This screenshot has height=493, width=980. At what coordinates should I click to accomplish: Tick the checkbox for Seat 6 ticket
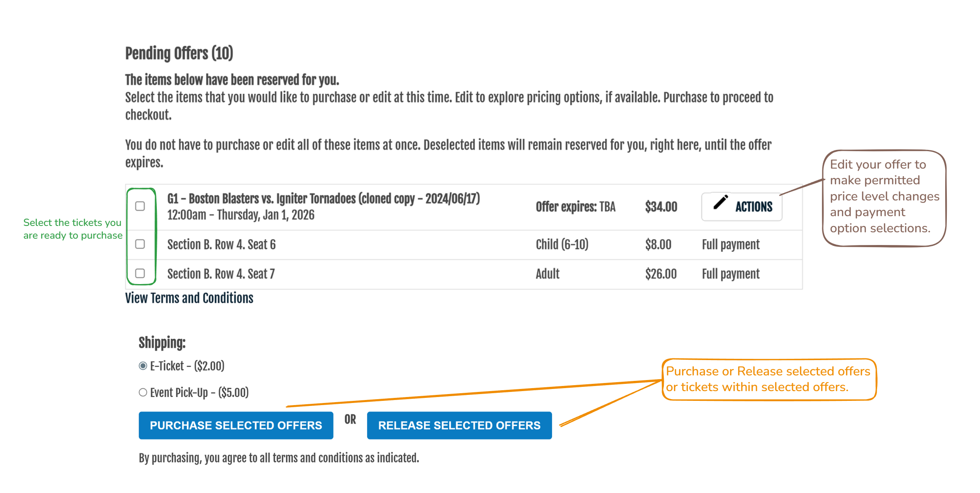(140, 244)
